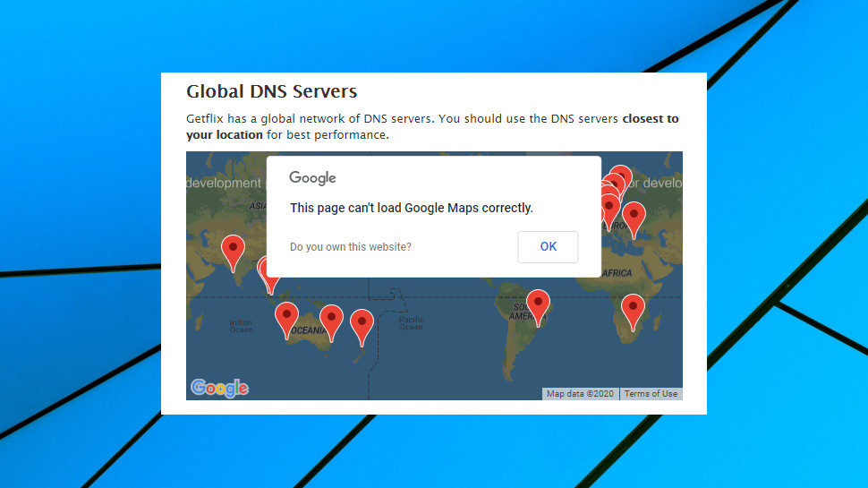
Task: Click the 'Indian Ocean' map label
Action: [241, 326]
